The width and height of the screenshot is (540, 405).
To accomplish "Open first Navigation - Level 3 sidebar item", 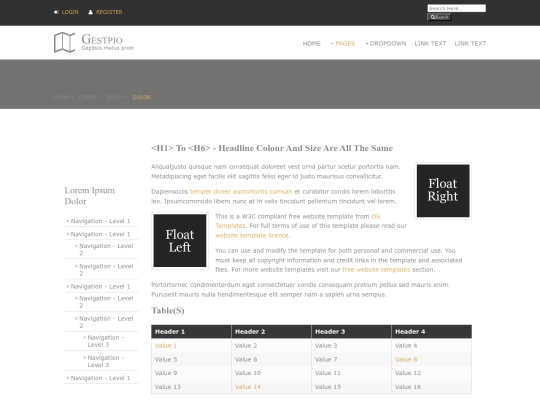I will [105, 341].
